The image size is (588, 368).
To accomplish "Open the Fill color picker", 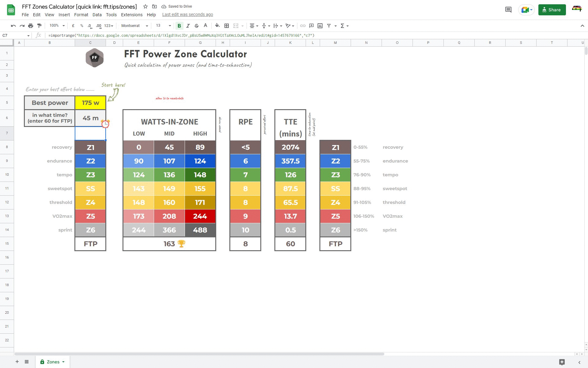I will [217, 26].
